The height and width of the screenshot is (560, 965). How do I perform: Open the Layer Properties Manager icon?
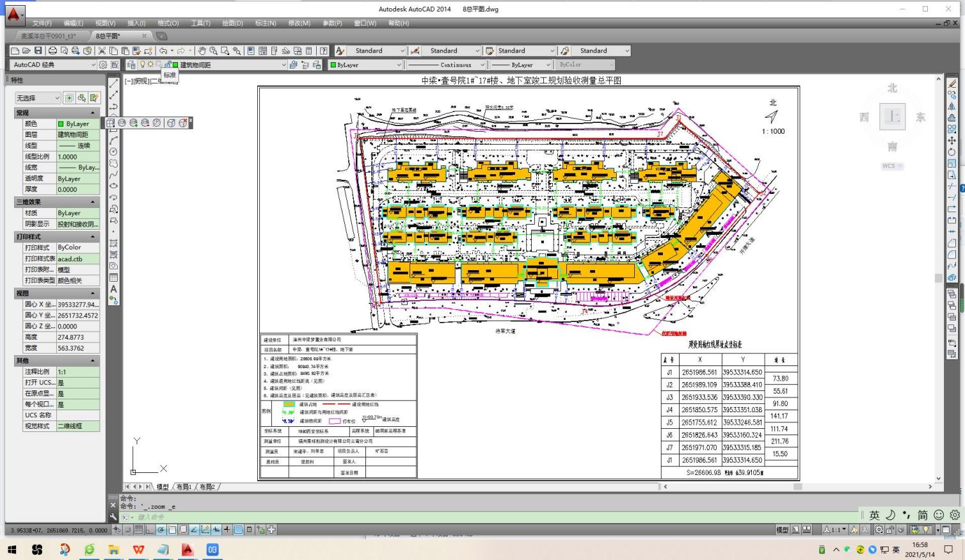(131, 65)
